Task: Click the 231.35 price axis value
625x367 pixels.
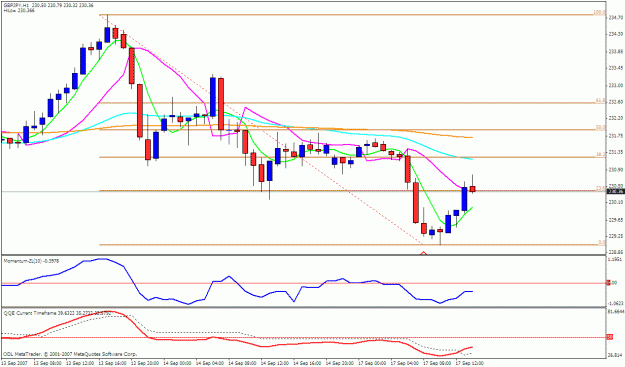Action: 616,152
